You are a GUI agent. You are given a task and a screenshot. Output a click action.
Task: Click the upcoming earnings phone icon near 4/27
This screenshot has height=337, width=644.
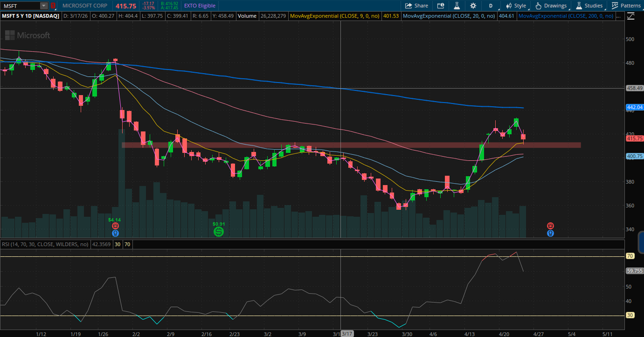point(550,226)
